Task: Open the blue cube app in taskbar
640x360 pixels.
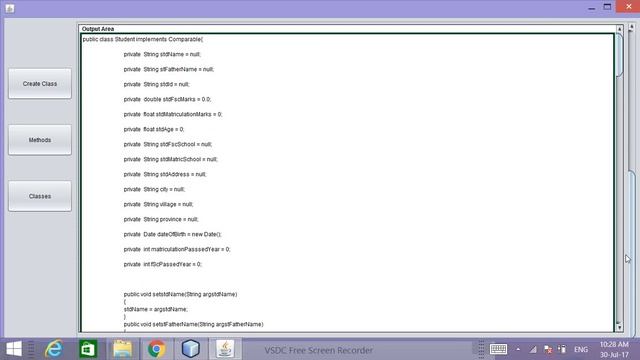Action: (x=190, y=349)
